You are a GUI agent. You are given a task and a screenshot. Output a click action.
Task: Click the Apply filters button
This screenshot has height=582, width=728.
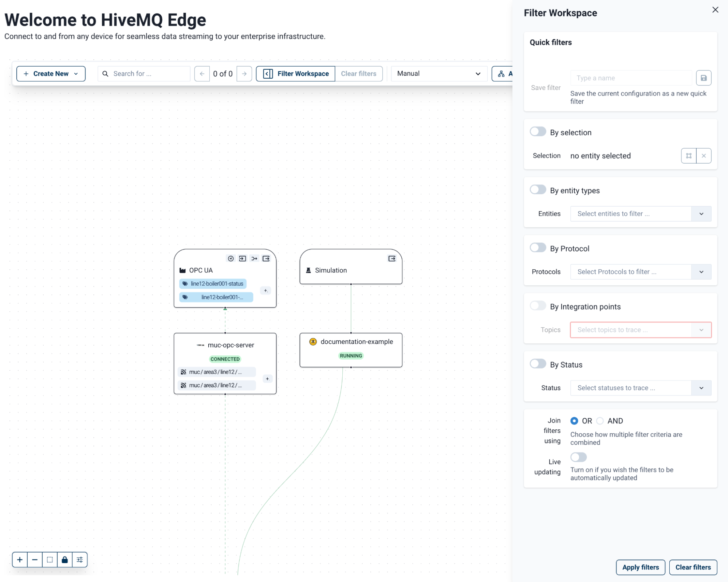640,567
